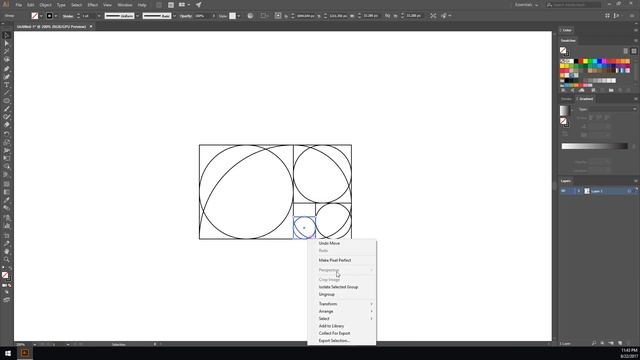Screen dimensions: 640x360
Task: Open the graphic Style dropdown
Action: coord(238,16)
